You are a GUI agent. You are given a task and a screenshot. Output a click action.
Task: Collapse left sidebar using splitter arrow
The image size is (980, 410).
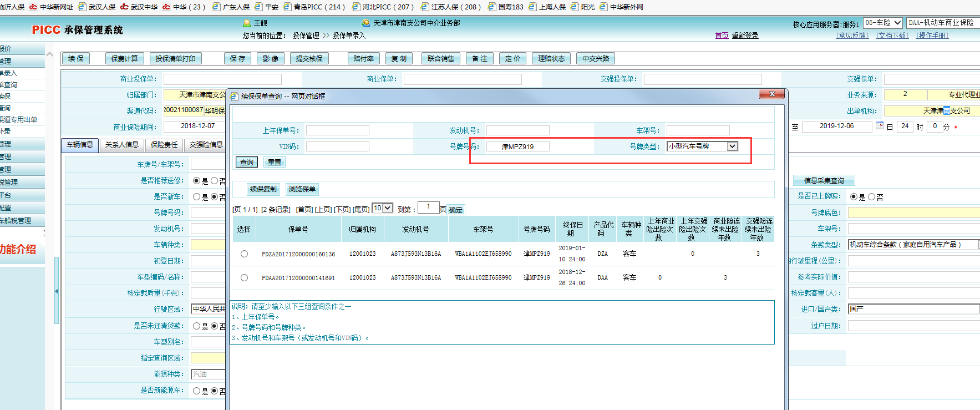[x=56, y=291]
